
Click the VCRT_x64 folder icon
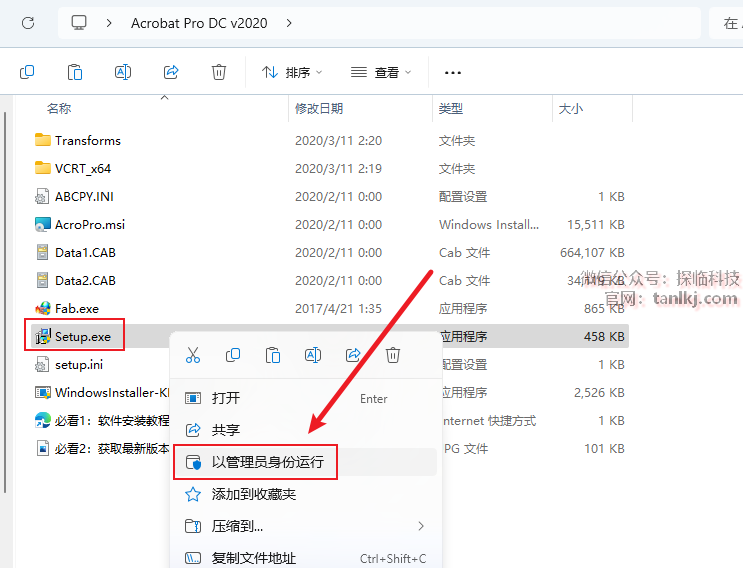(43, 168)
